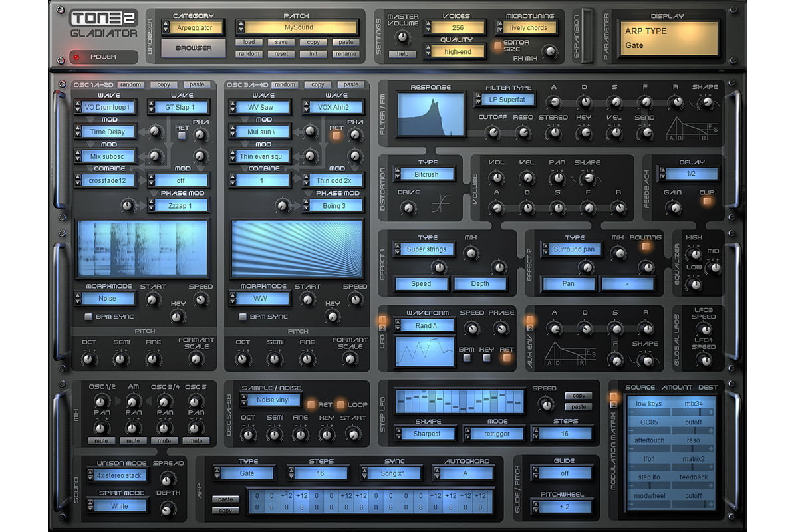Viewport: 798px width, 532px height.
Task: Click the distortion Drive knob
Action: coord(409,208)
